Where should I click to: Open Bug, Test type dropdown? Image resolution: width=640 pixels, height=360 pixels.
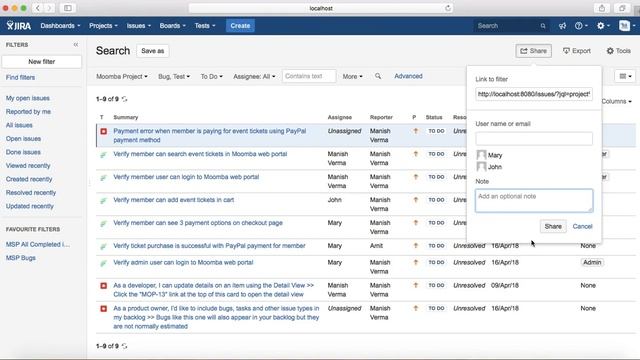click(x=174, y=76)
